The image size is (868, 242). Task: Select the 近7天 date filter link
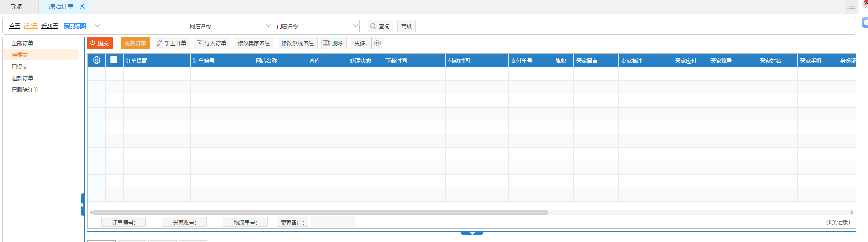(30, 26)
